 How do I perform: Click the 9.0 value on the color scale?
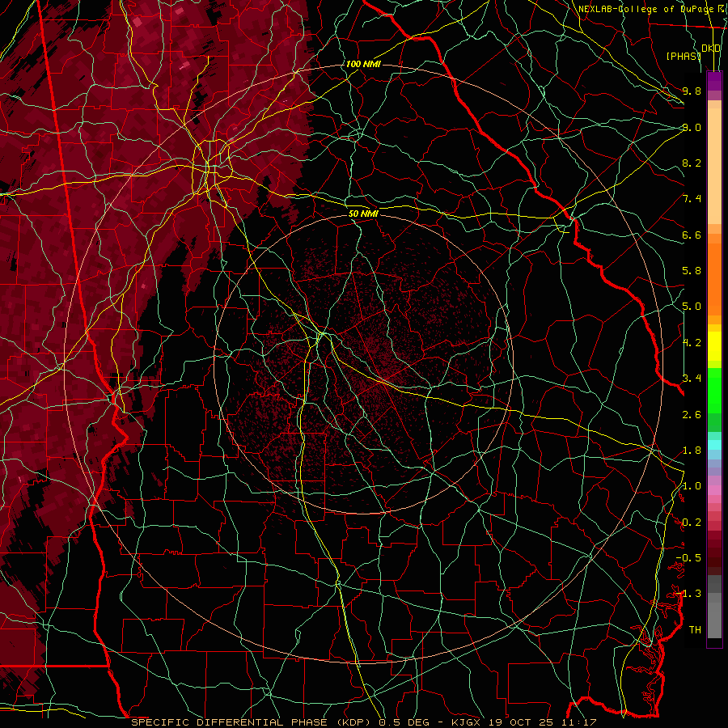(x=692, y=127)
